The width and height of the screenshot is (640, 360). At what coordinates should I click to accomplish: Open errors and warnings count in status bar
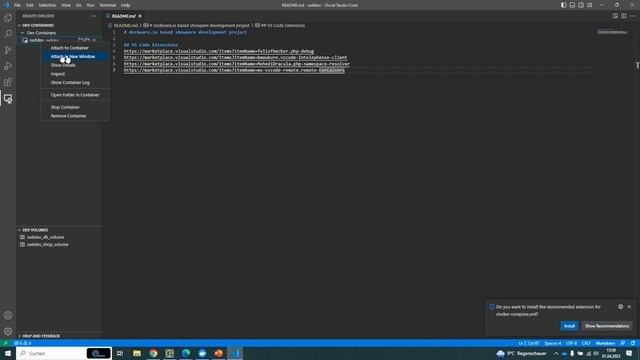pos(23,343)
